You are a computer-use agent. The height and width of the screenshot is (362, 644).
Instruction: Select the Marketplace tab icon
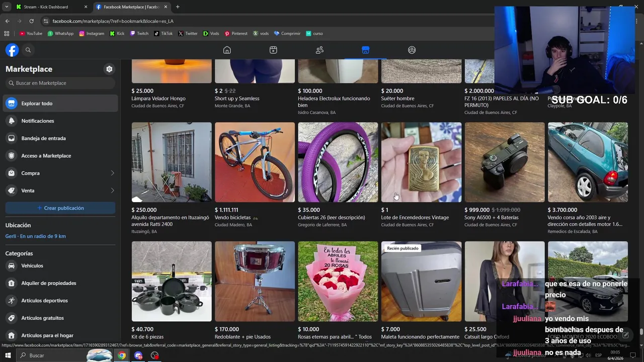tap(365, 50)
